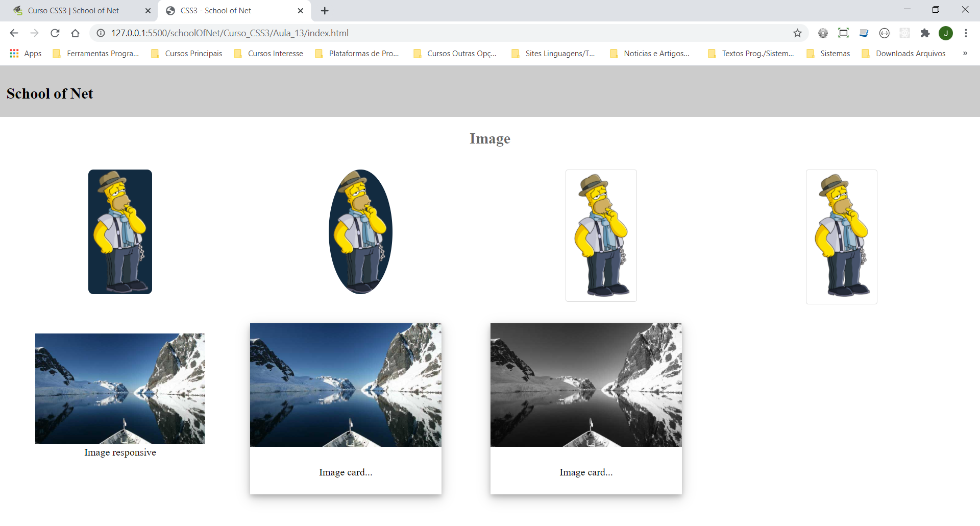The width and height of the screenshot is (980, 526).
Task: Bookmark this page with the star icon
Action: pyautogui.click(x=797, y=33)
